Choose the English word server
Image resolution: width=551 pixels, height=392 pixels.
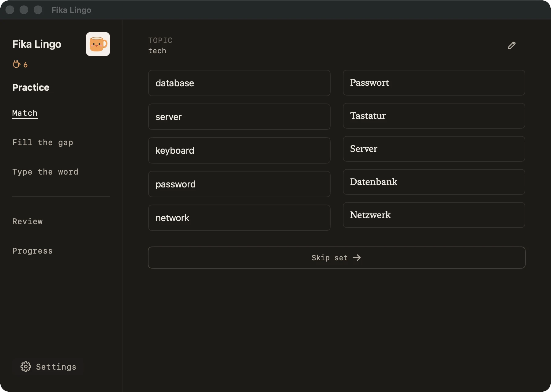(239, 117)
